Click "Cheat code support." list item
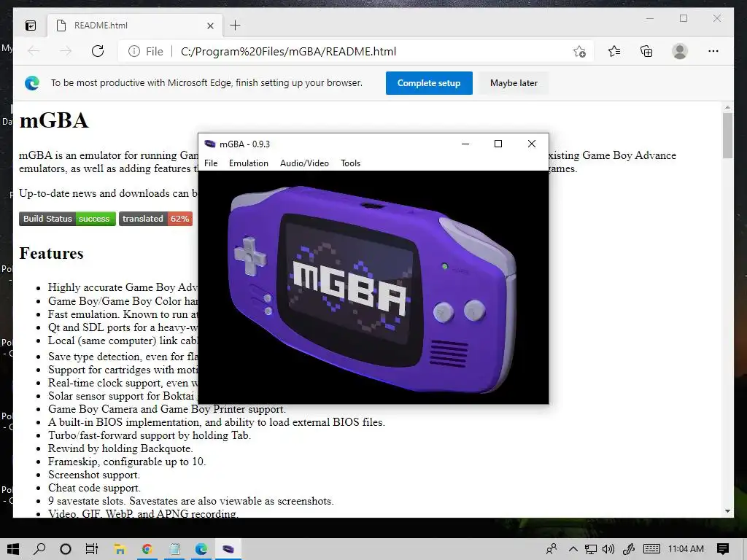This screenshot has height=560, width=747. point(94,488)
